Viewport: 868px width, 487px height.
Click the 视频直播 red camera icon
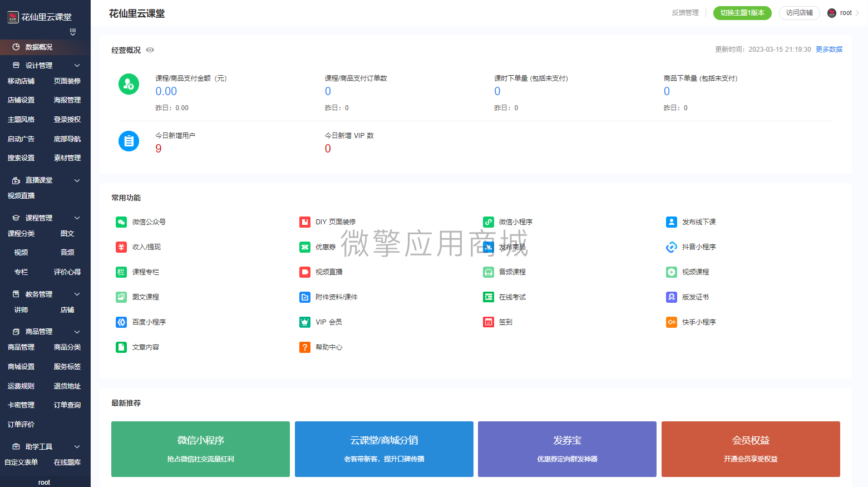305,272
